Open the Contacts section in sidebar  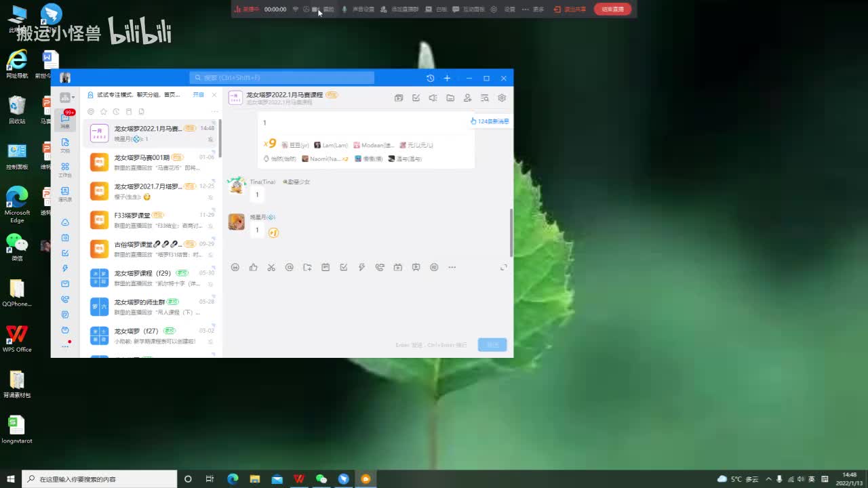(x=65, y=193)
